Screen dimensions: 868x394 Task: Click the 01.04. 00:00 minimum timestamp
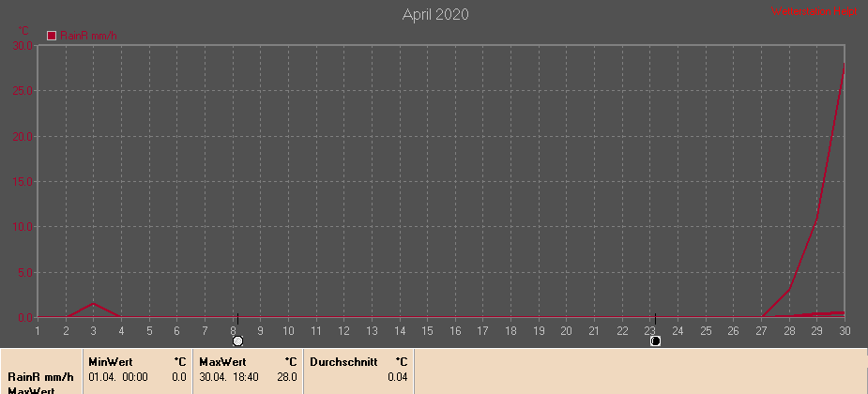click(x=118, y=377)
